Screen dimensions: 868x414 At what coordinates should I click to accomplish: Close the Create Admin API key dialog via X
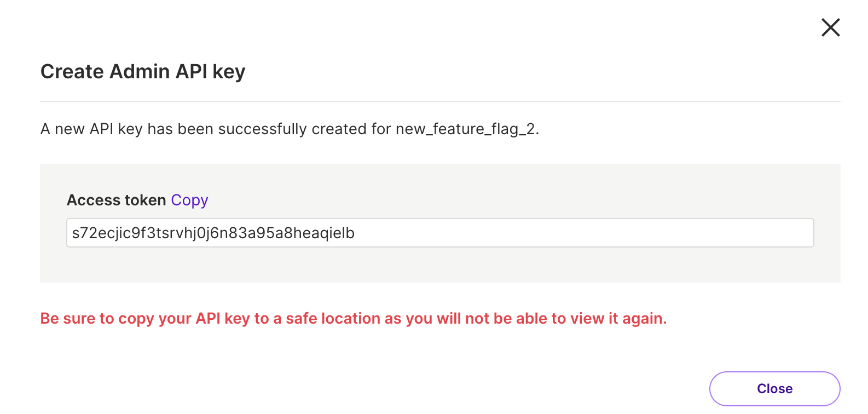coord(830,27)
